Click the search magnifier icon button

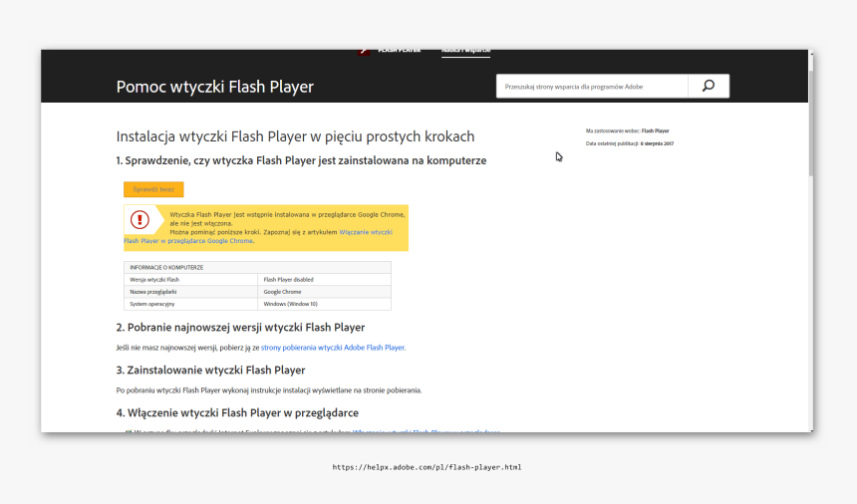point(709,87)
